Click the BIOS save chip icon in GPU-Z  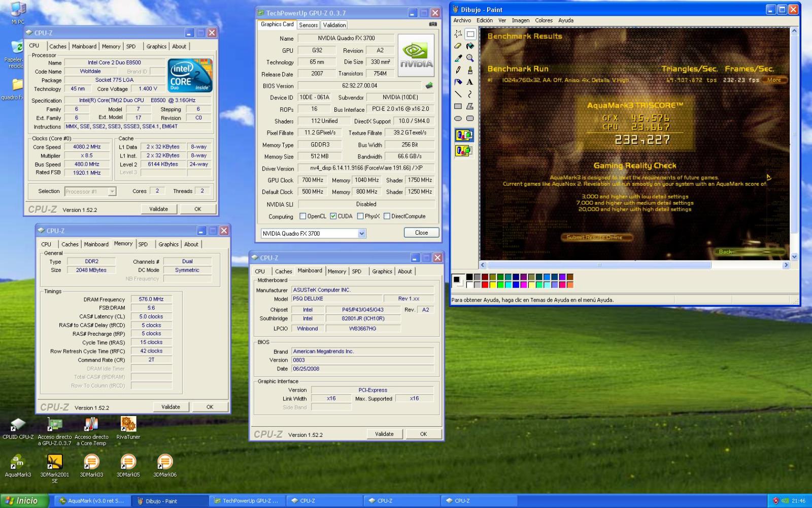429,85
